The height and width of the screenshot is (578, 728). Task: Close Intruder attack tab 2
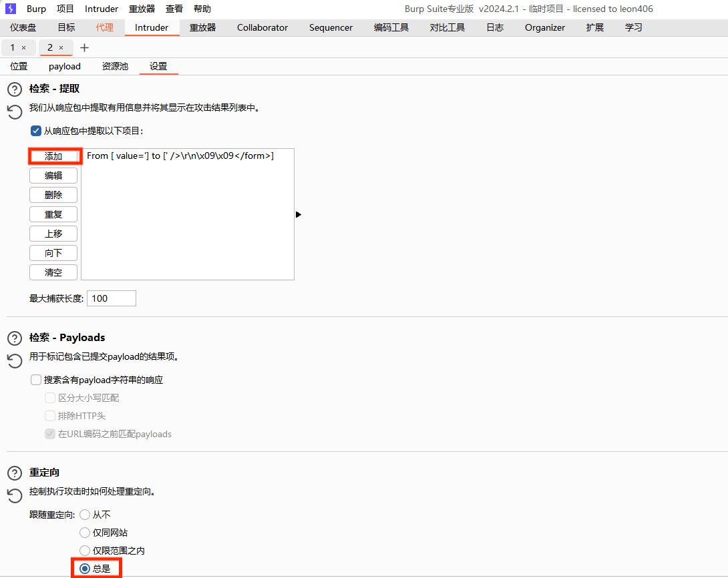[61, 48]
